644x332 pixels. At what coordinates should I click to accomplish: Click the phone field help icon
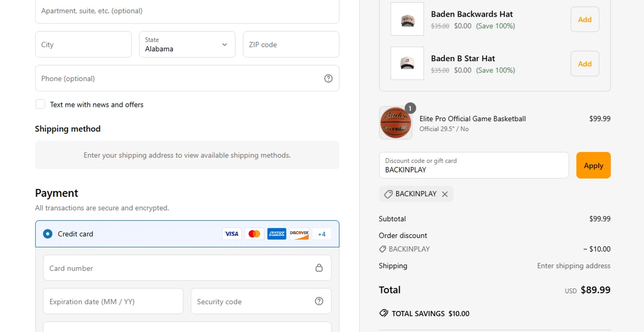pos(328,78)
